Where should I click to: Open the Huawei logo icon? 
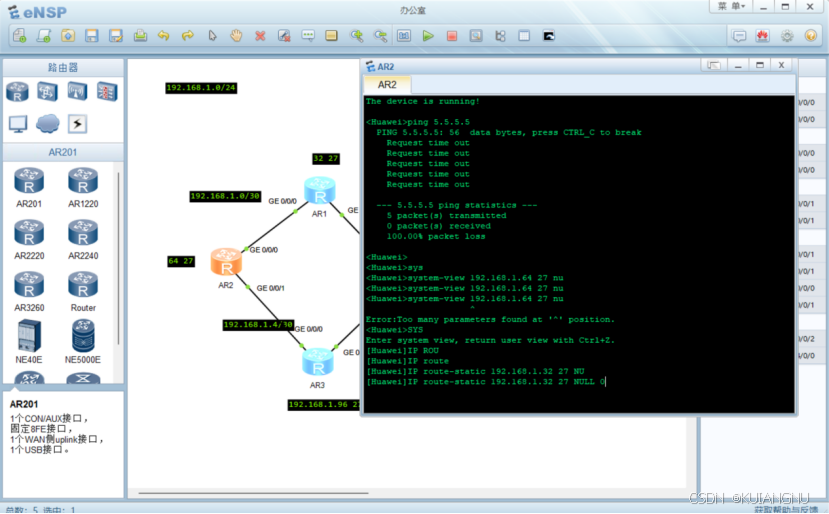pyautogui.click(x=762, y=35)
